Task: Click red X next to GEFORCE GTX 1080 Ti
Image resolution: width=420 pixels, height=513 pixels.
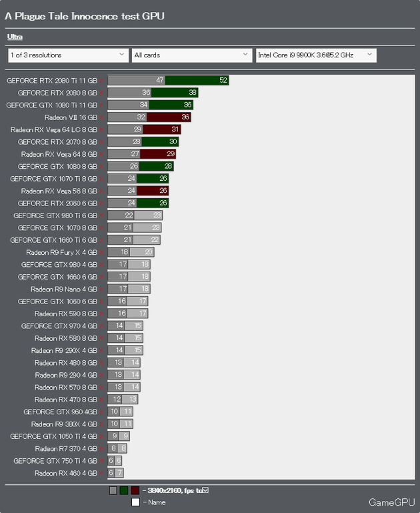Action: tap(101, 105)
